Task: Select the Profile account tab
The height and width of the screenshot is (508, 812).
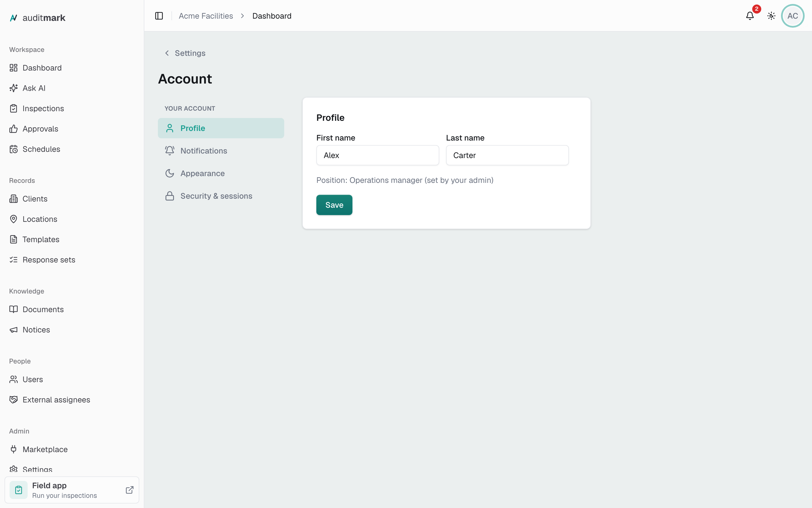Action: [221, 128]
